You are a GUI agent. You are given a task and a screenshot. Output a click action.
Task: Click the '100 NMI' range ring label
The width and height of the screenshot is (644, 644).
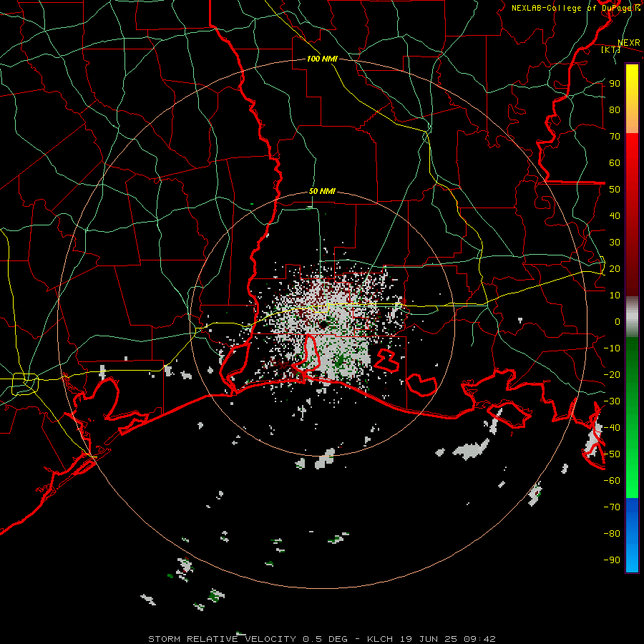[322, 59]
